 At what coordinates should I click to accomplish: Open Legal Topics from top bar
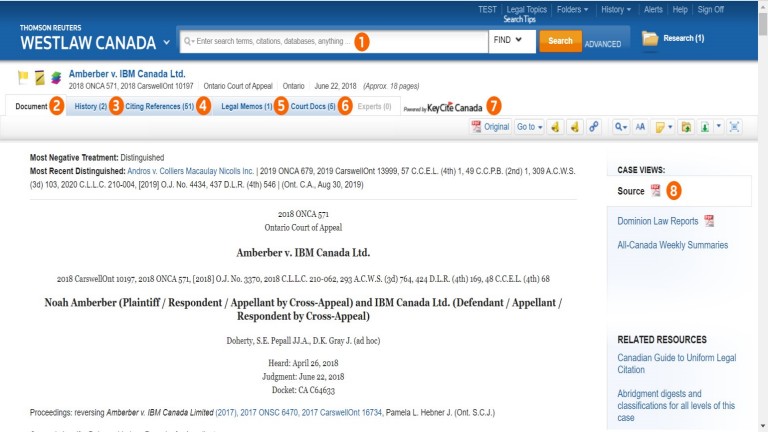pos(527,9)
